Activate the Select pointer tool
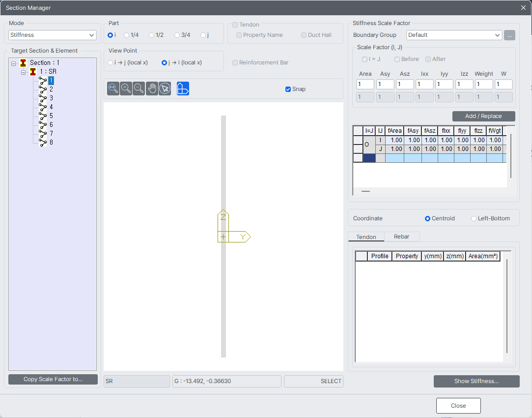Image resolution: width=532 pixels, height=418 pixels. (x=165, y=89)
